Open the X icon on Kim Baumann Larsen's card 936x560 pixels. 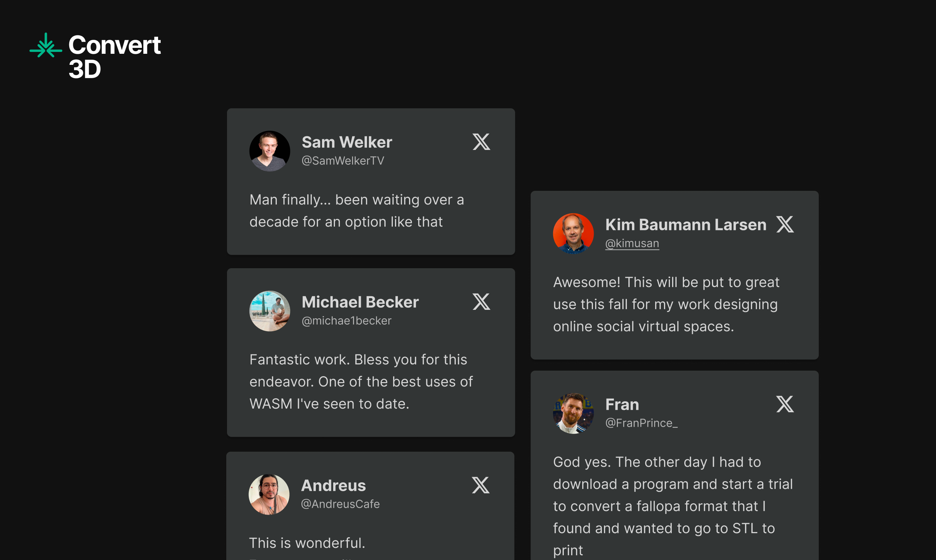coord(785,224)
